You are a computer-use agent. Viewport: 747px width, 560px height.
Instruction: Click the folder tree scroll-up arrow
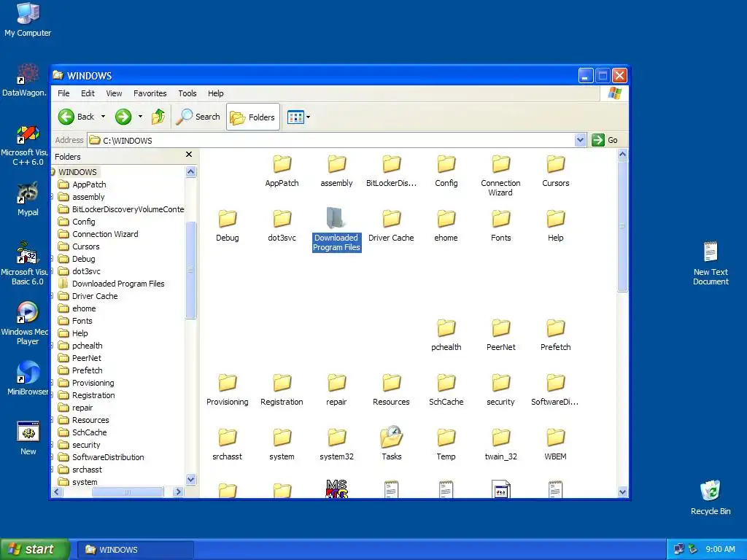(x=190, y=171)
